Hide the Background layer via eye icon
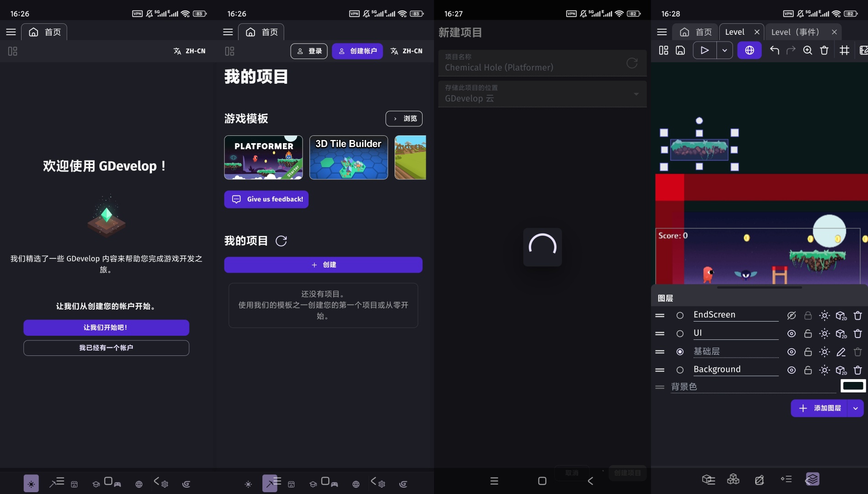This screenshot has height=494, width=868. pyautogui.click(x=791, y=370)
